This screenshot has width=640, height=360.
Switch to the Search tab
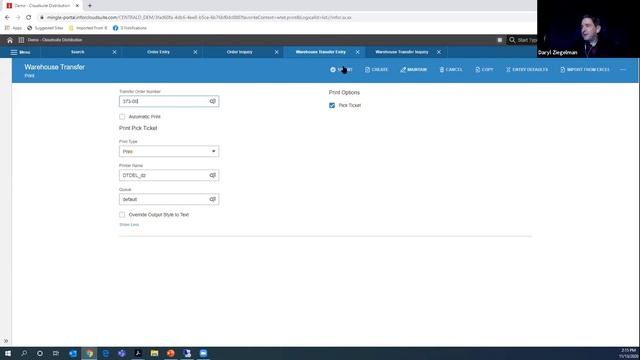click(x=78, y=52)
